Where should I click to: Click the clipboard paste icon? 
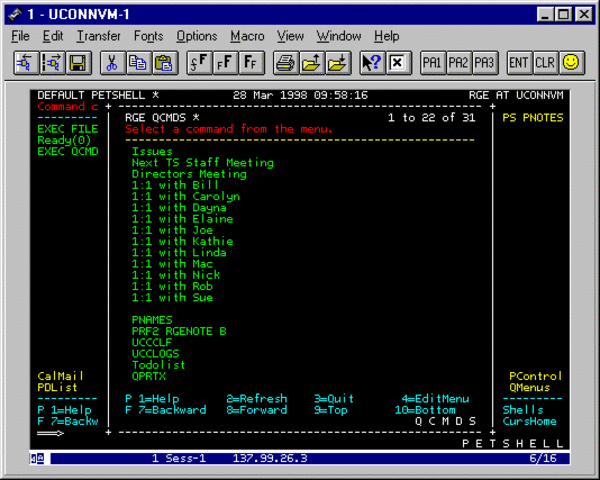click(x=165, y=63)
